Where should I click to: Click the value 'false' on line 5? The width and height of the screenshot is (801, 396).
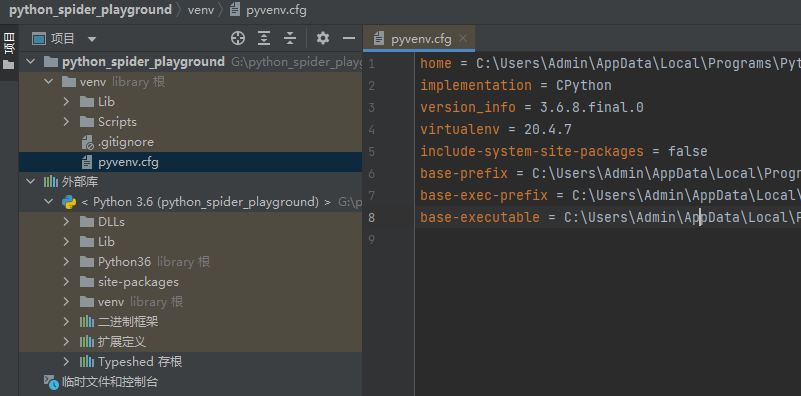pos(688,151)
